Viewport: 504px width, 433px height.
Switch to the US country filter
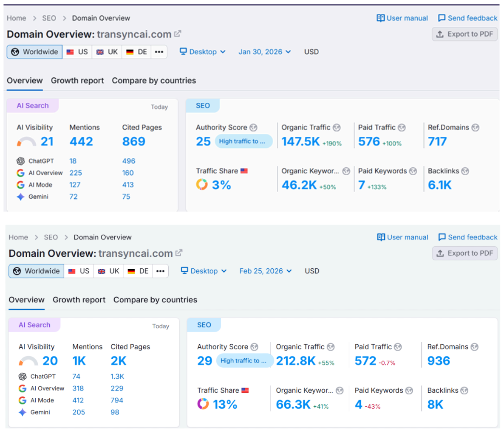coord(77,51)
